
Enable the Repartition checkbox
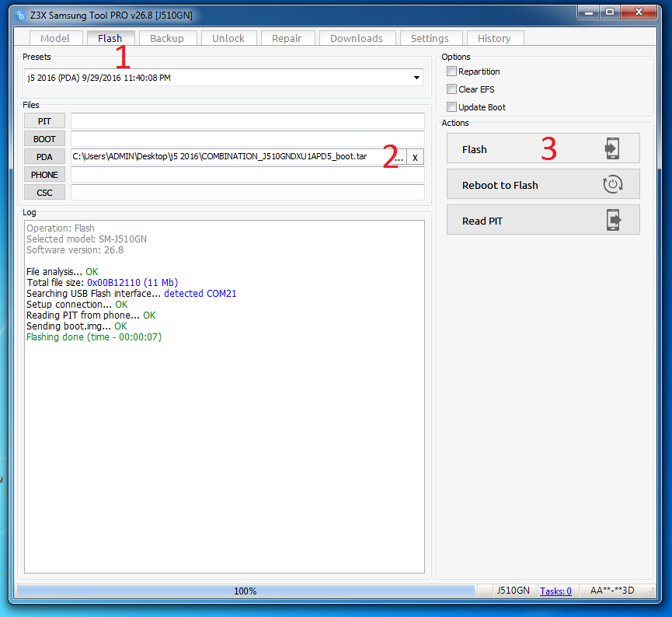click(451, 71)
